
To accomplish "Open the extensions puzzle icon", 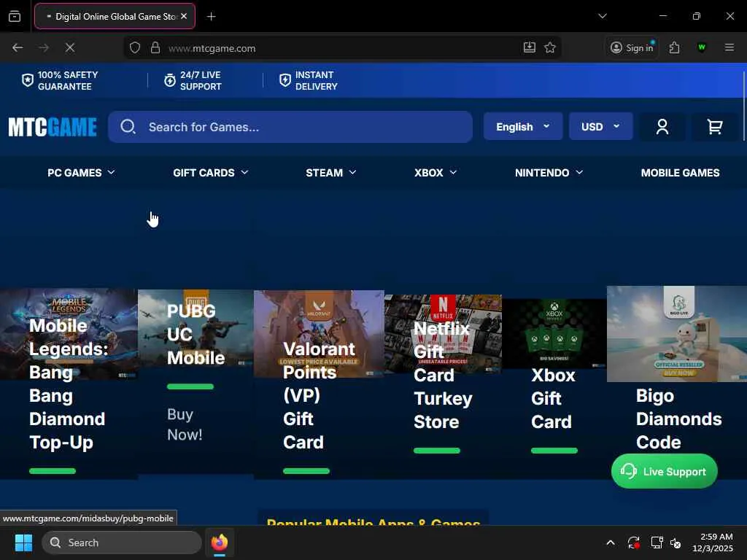I will (x=674, y=47).
